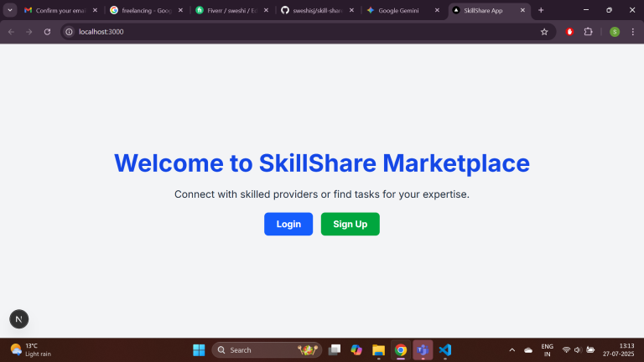644x362 pixels.
Task: Open Chrome's three-dot menu
Action: [x=633, y=32]
